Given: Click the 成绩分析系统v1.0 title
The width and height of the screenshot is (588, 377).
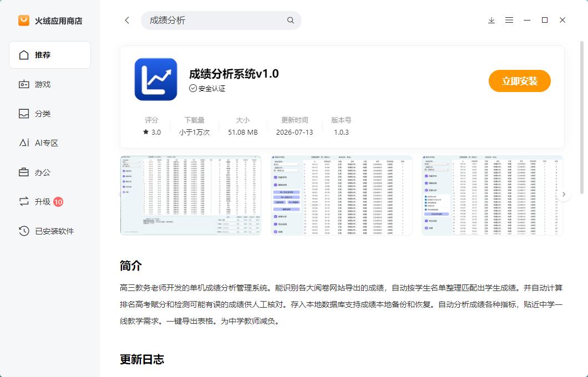Looking at the screenshot, I should tap(234, 74).
